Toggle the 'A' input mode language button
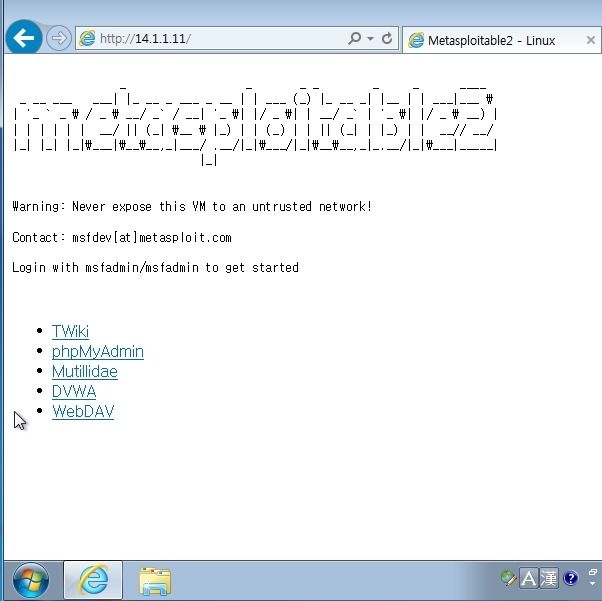The width and height of the screenshot is (602, 601). [529, 578]
